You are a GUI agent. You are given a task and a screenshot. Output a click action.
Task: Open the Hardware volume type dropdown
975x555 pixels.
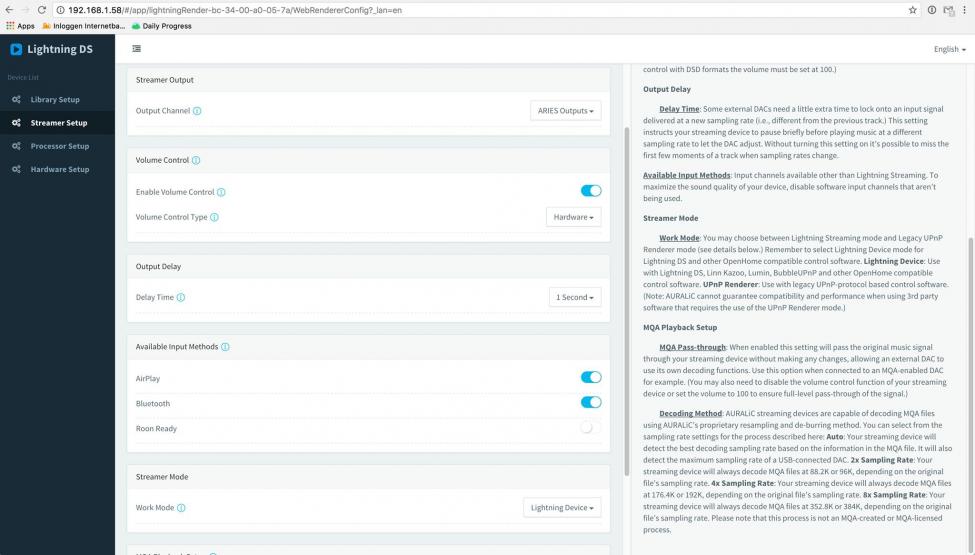(573, 217)
